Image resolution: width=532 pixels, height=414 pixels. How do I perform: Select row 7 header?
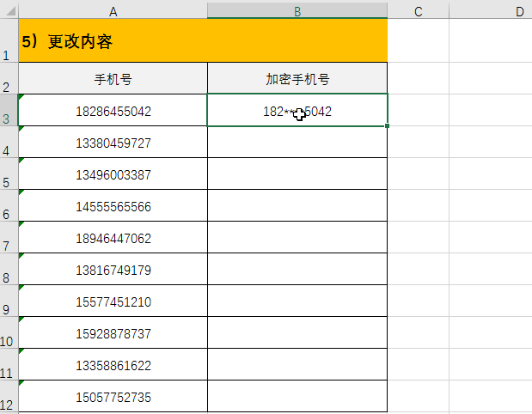point(9,237)
